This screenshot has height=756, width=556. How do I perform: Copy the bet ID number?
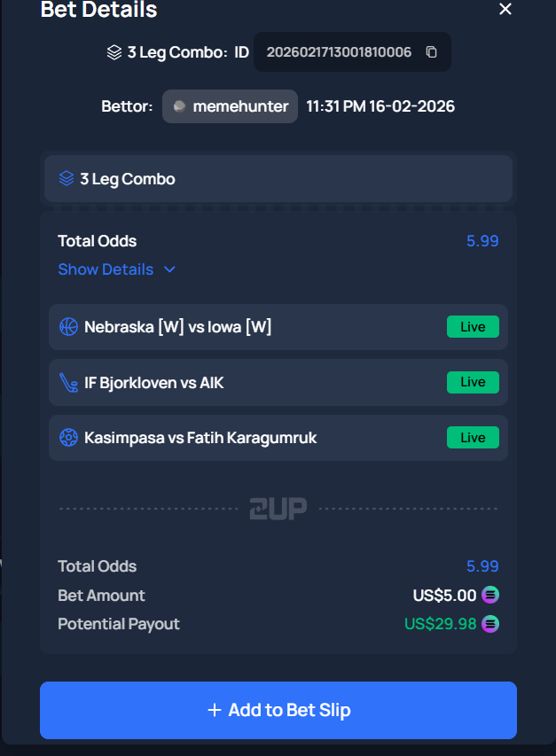(x=432, y=52)
